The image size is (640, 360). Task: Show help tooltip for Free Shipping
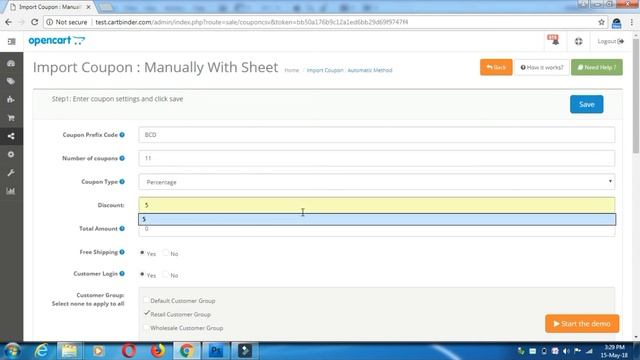[122, 252]
